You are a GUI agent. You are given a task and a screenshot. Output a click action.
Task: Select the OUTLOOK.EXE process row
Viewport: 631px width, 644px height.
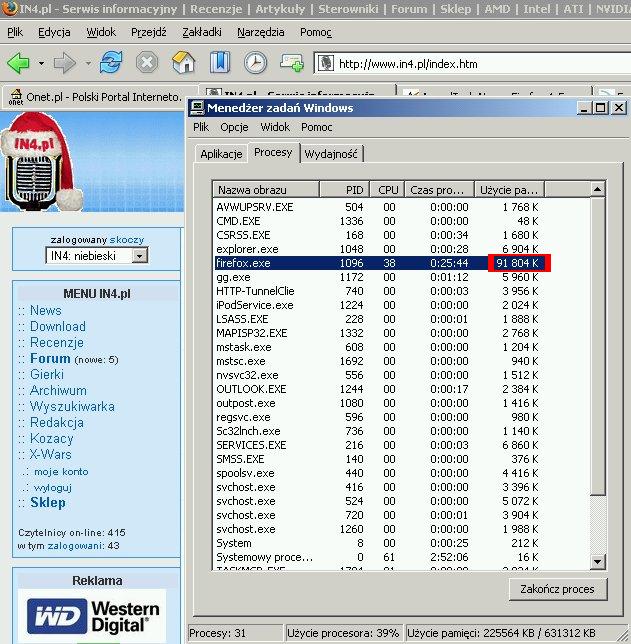(x=382, y=389)
